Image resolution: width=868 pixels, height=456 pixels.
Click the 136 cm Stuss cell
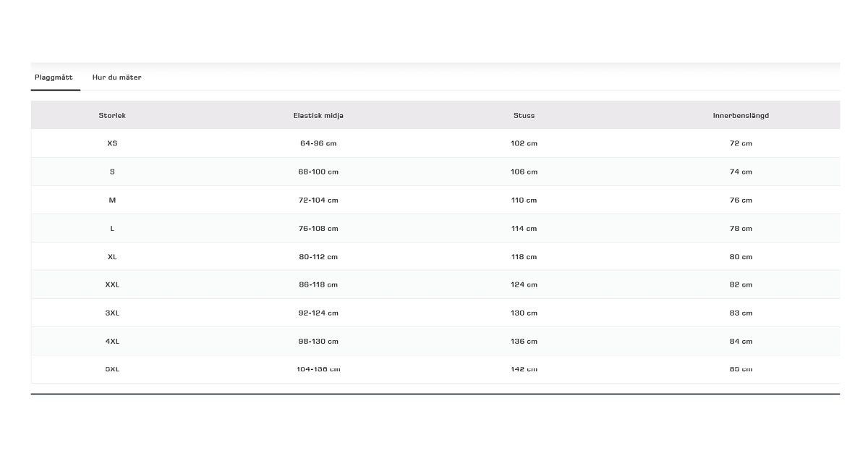(x=524, y=342)
